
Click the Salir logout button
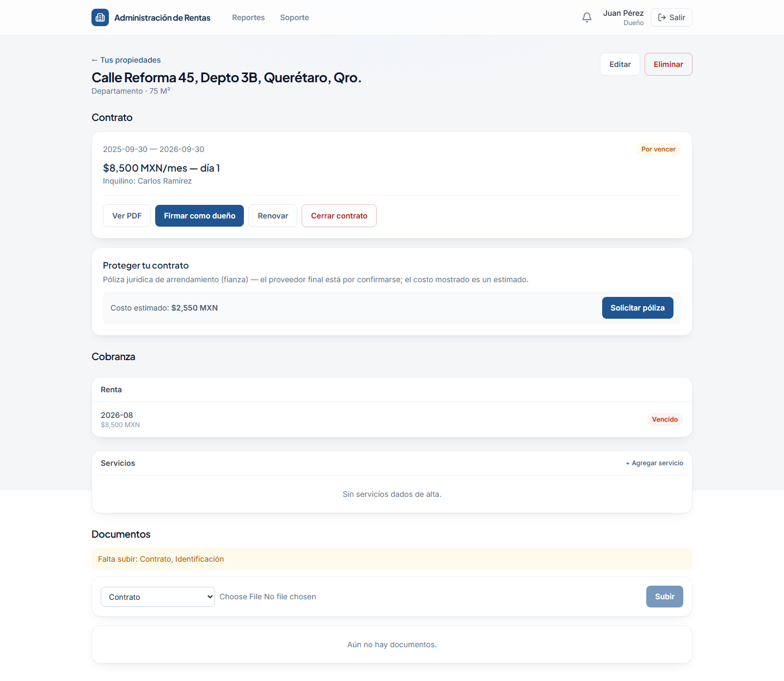pyautogui.click(x=671, y=17)
